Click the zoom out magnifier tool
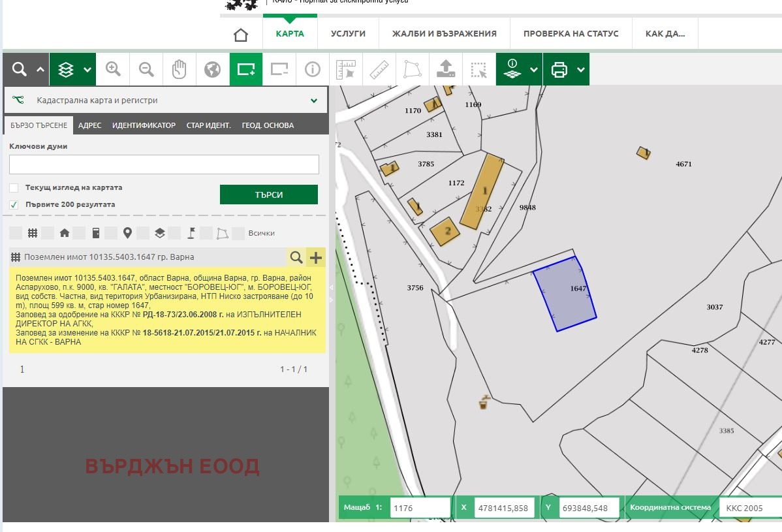782x532 pixels. (147, 69)
